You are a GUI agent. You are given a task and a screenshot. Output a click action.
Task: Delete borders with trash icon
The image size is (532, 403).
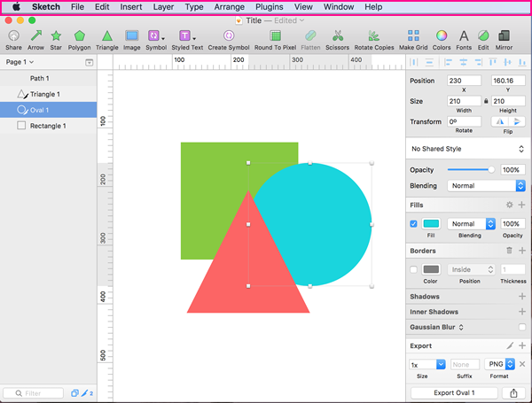(509, 251)
